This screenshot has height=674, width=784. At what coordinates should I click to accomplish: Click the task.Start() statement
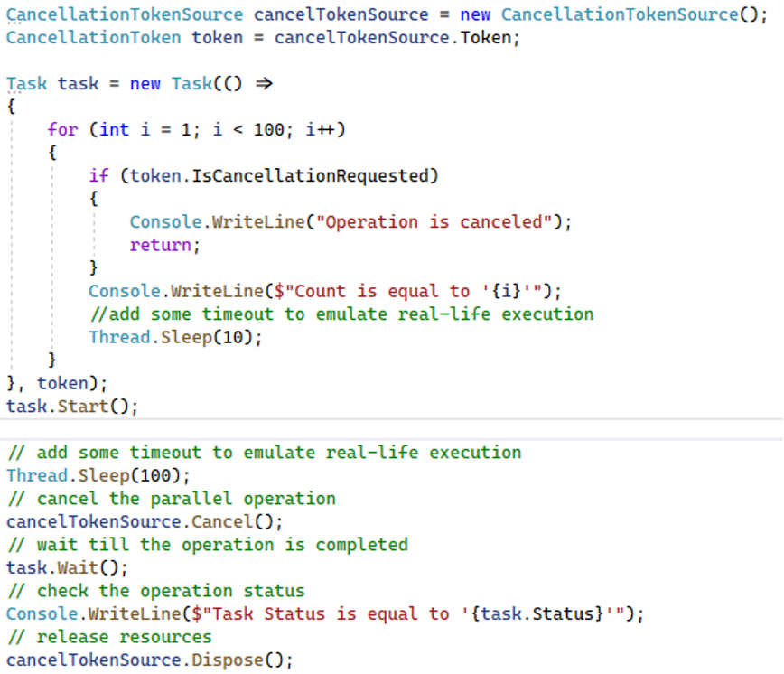click(72, 406)
